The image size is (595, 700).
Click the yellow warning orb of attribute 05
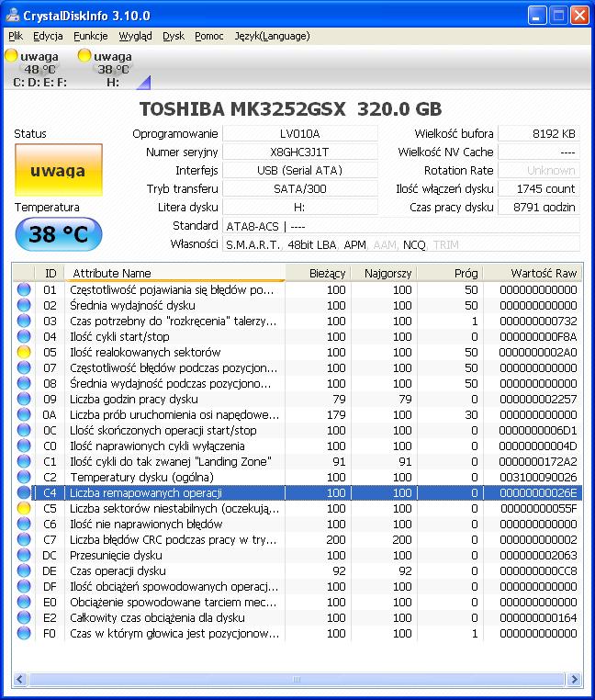coord(24,352)
